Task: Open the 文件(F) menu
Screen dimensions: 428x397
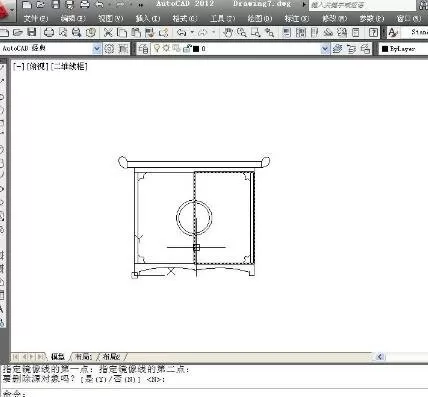Action: 36,18
